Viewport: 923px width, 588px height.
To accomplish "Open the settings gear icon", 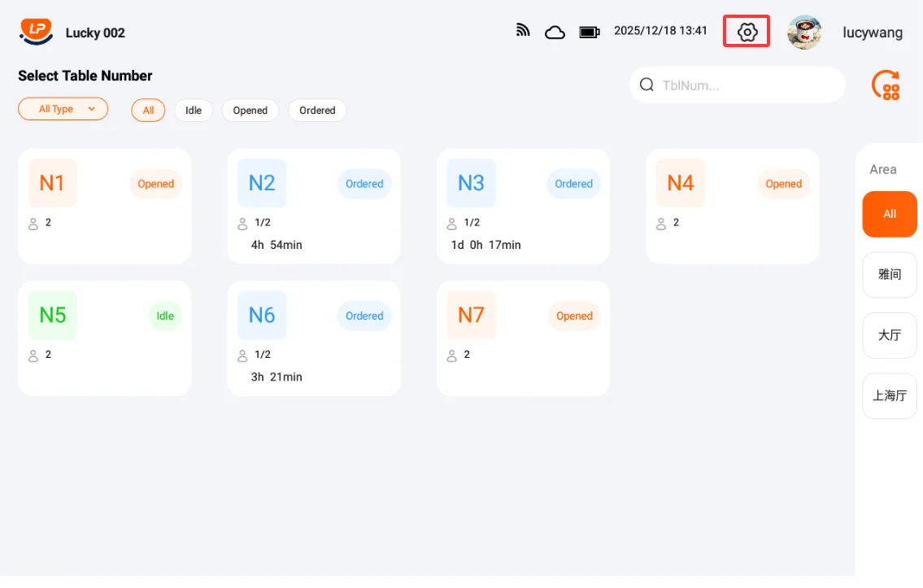I will pos(747,32).
